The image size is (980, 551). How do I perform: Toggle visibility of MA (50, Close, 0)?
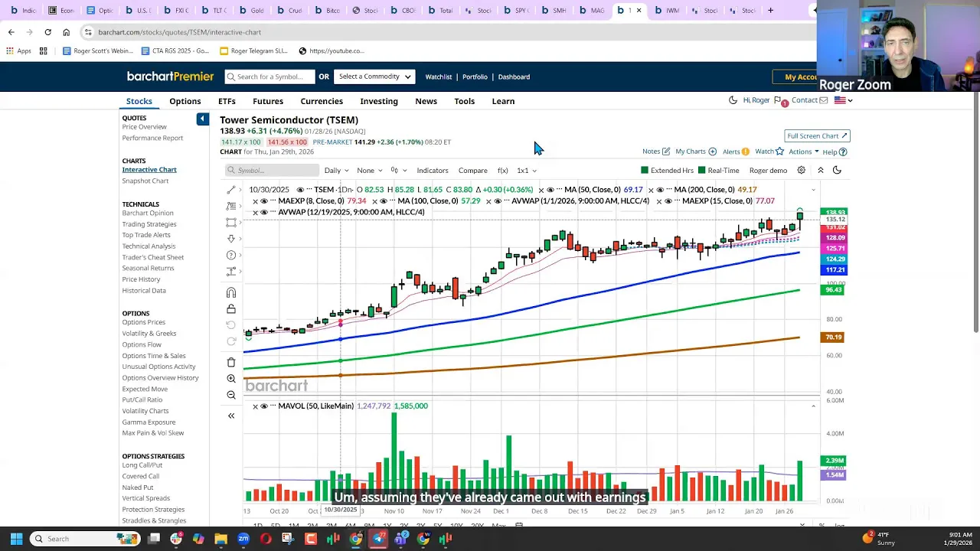coord(550,190)
